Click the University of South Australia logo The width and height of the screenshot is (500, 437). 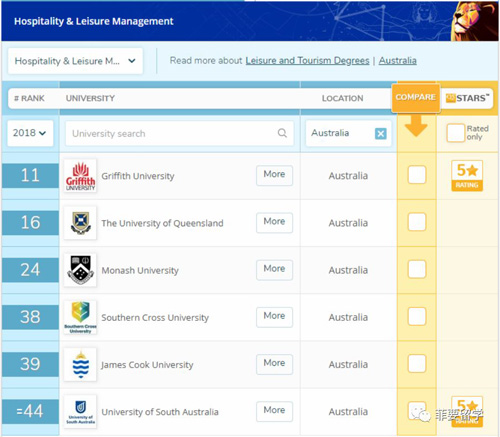coord(80,412)
